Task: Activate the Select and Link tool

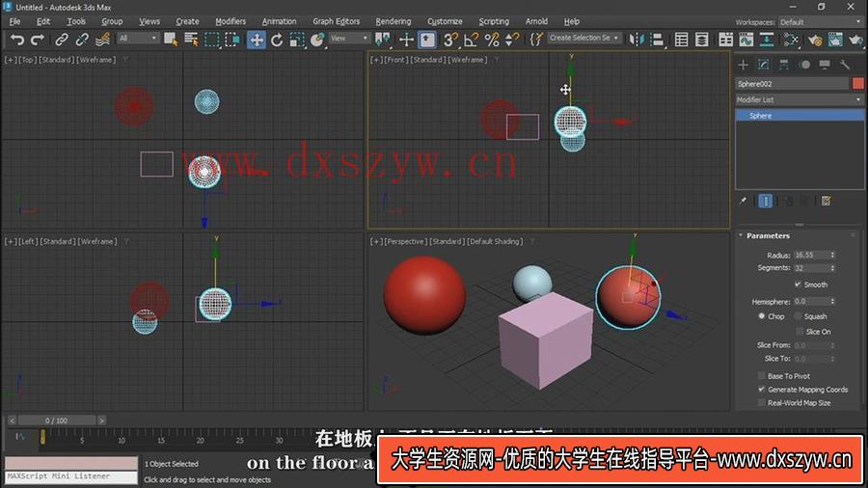Action: (x=62, y=40)
